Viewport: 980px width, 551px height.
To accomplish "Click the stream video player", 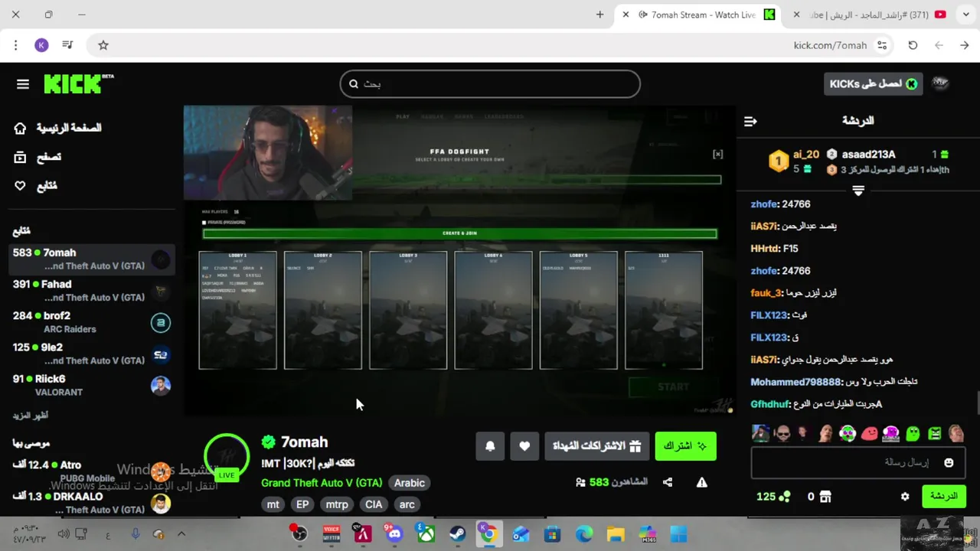I will (x=459, y=260).
